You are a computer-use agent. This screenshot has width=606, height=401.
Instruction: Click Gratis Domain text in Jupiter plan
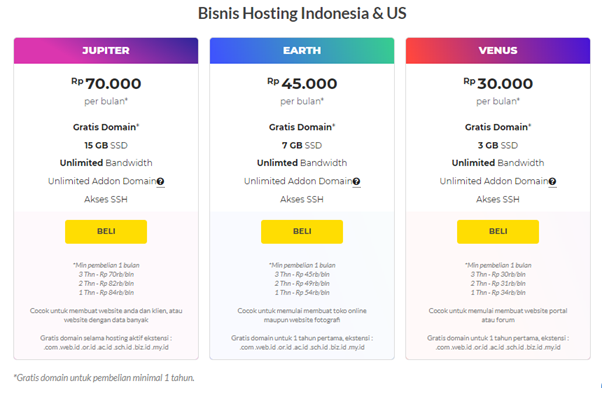click(106, 127)
